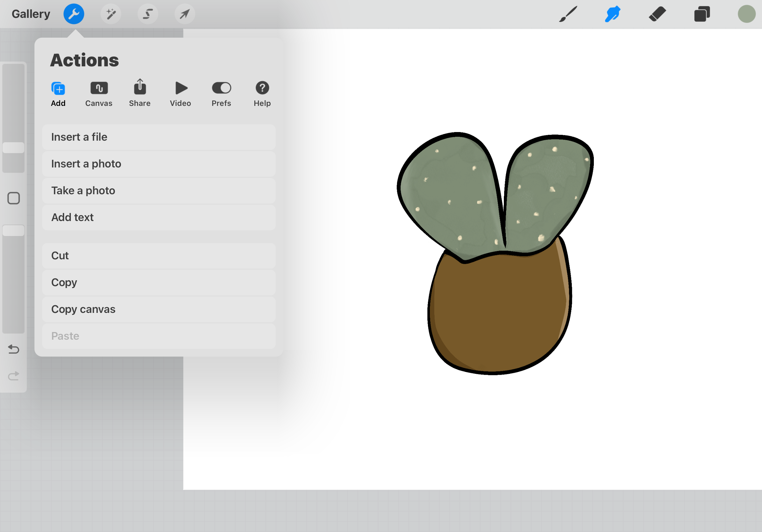The width and height of the screenshot is (762, 532).
Task: Open Adjustments magic wand menu
Action: click(x=111, y=14)
